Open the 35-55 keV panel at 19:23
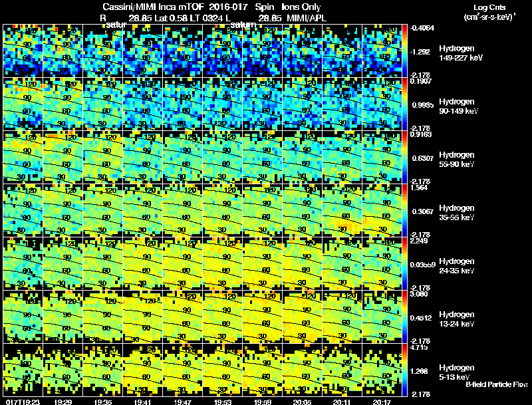 [23, 211]
